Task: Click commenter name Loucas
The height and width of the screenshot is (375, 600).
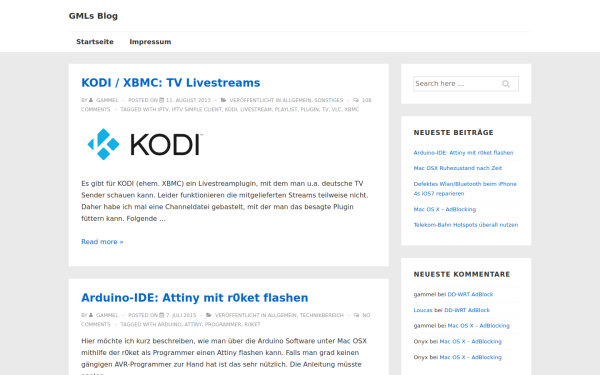Action: click(423, 310)
